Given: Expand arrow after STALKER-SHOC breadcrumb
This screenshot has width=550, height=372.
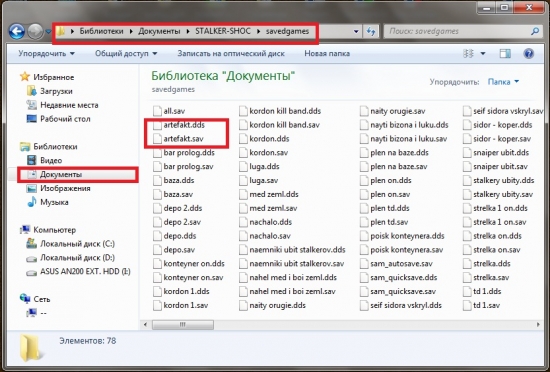Looking at the screenshot, I should 259,31.
